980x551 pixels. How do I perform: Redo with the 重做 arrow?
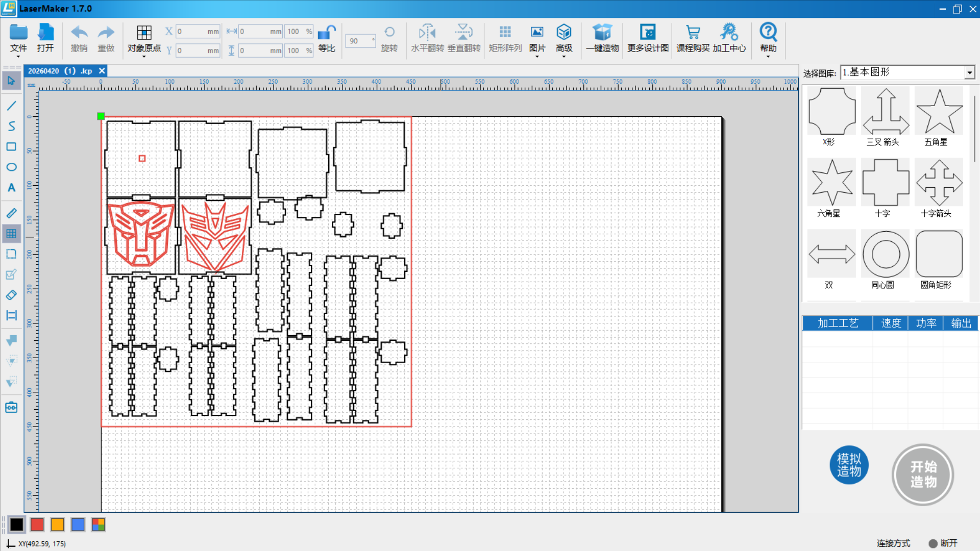tap(106, 33)
